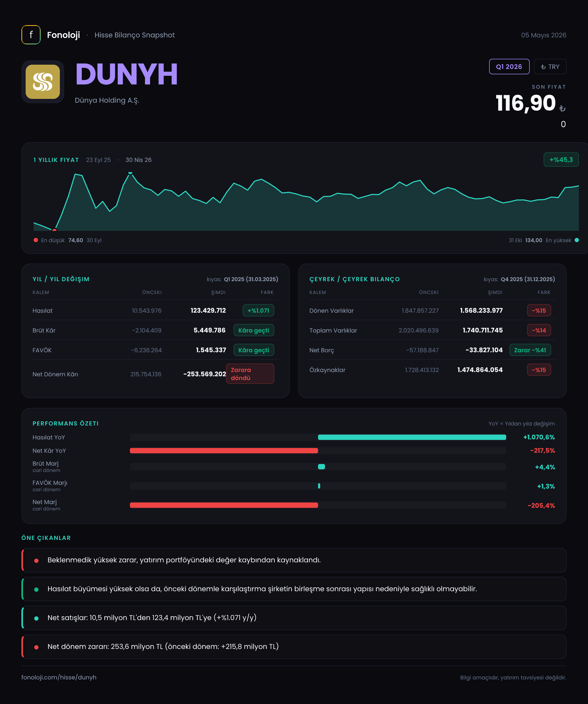Click the Dünya Holding gold logo
The height and width of the screenshot is (704, 588).
43,82
